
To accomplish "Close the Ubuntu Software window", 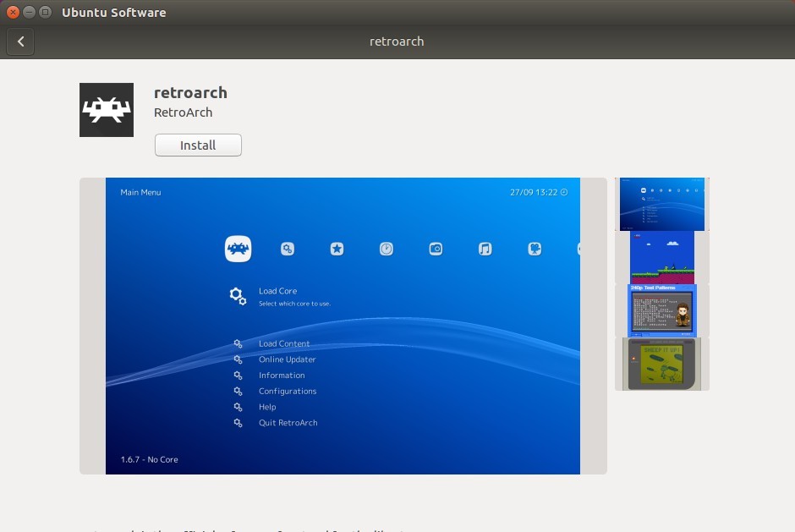I will point(14,12).
